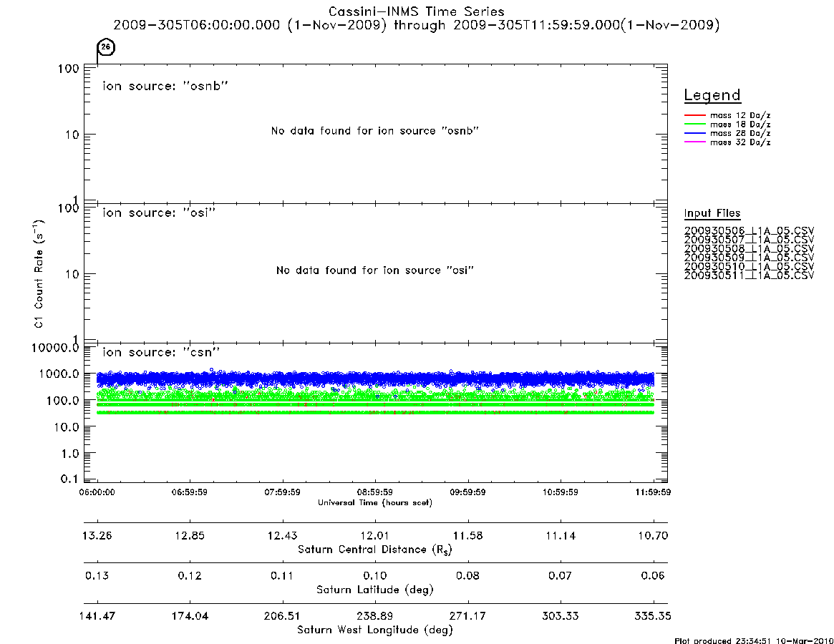
Task: Click the ion source "csn" panel label
Action: [x=161, y=352]
